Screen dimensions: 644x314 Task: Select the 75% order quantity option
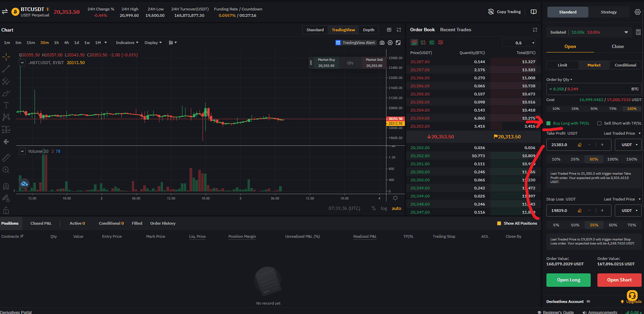613,109
